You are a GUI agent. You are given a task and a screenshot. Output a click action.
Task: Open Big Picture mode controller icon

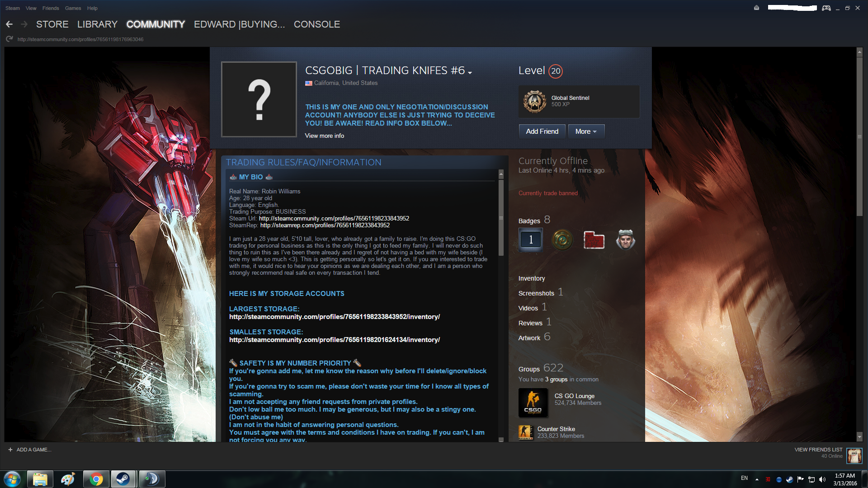(826, 8)
